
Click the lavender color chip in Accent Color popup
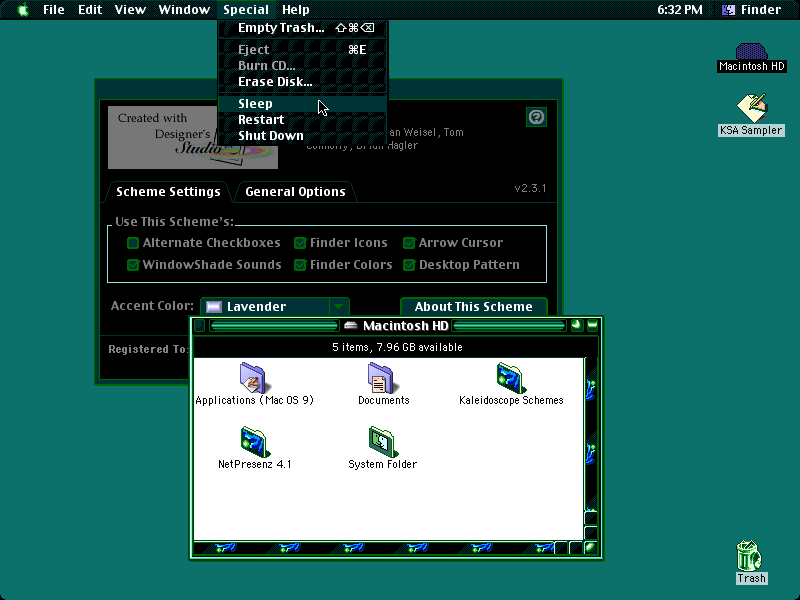[214, 307]
